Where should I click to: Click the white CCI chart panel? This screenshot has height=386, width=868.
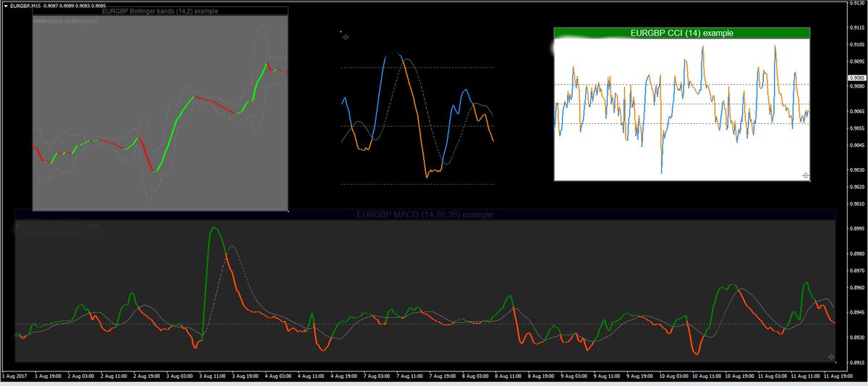coord(681,109)
